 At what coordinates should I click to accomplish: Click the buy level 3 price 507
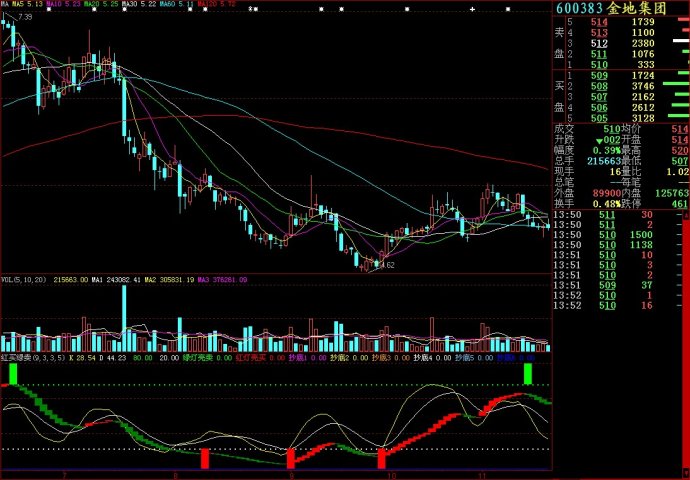coord(599,97)
